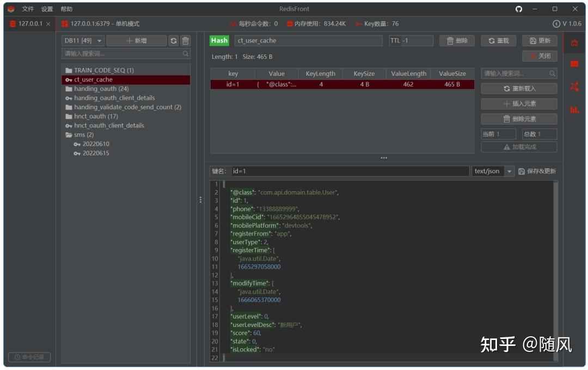
Task: Expand the handing_oauth (24) folder
Action: point(97,89)
